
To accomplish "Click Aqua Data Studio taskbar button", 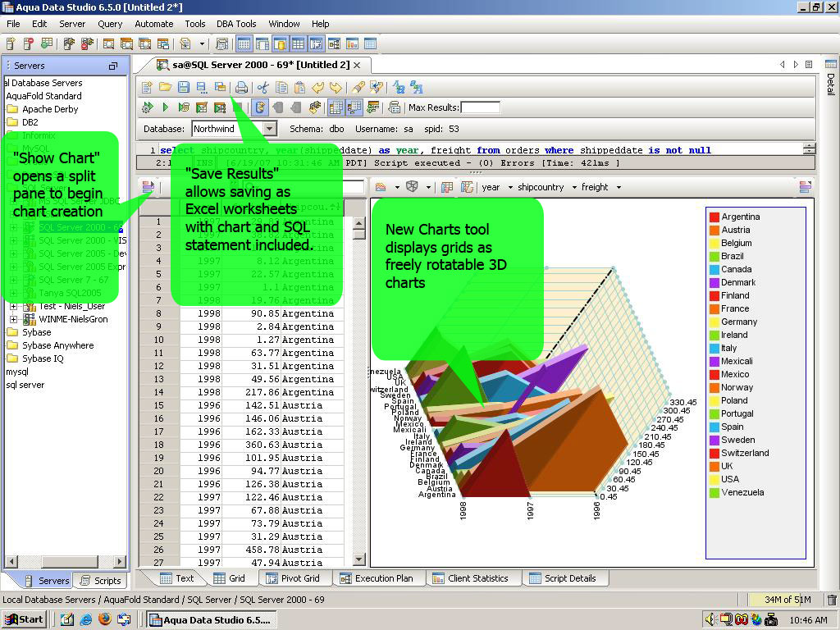I will pyautogui.click(x=210, y=620).
